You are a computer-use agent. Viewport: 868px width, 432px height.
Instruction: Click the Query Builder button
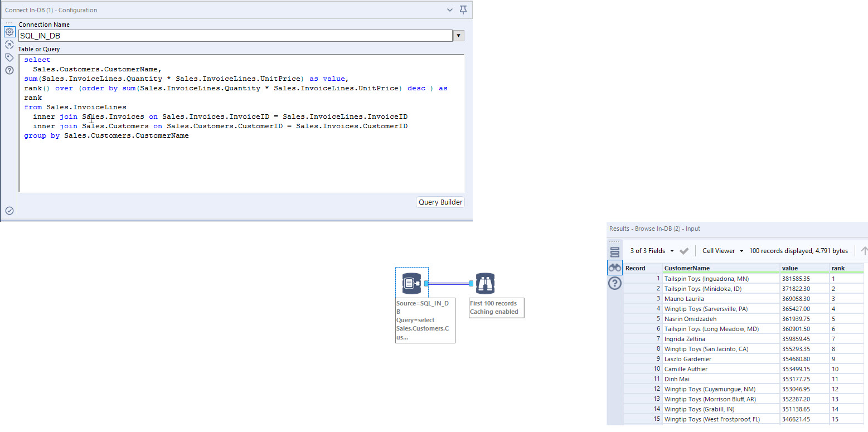[x=440, y=202]
